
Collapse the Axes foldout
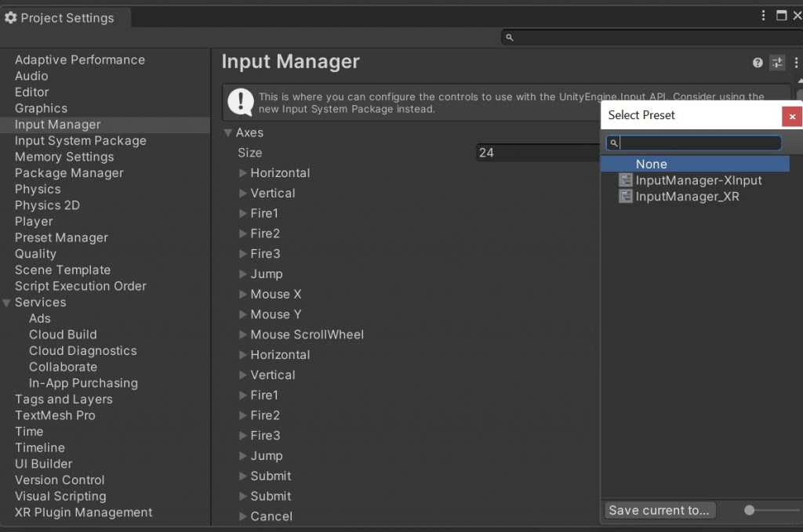[228, 133]
